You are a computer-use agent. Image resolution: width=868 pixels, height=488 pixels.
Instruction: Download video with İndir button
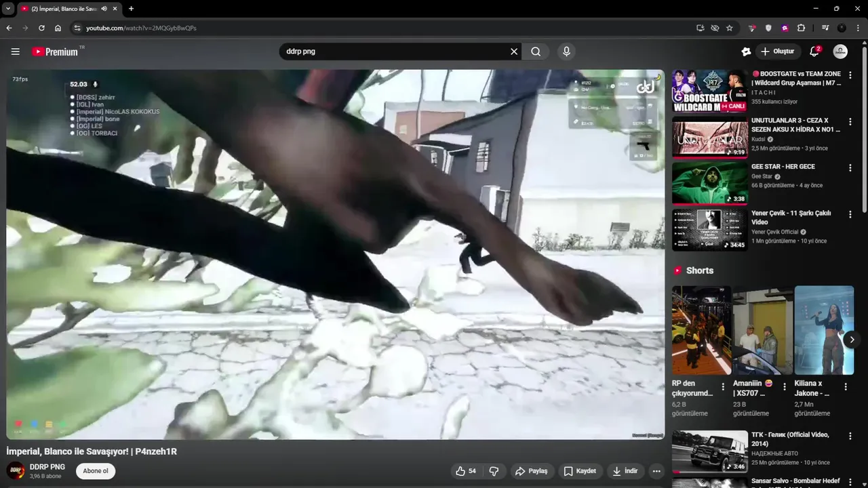click(x=625, y=471)
